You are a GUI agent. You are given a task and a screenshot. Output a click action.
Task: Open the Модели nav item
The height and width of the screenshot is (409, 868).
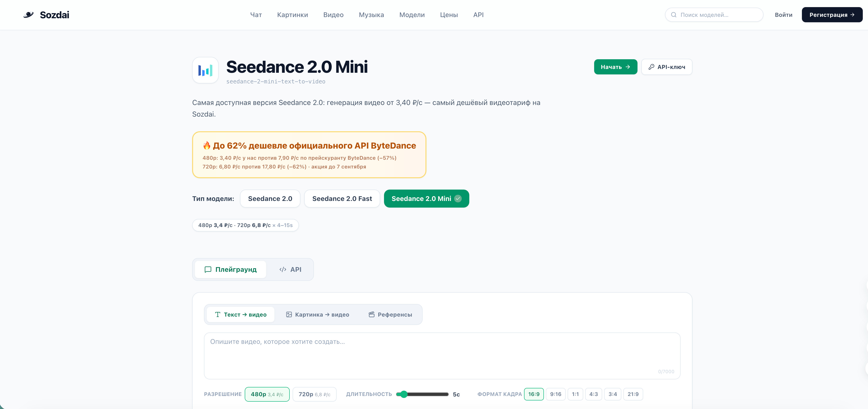412,15
